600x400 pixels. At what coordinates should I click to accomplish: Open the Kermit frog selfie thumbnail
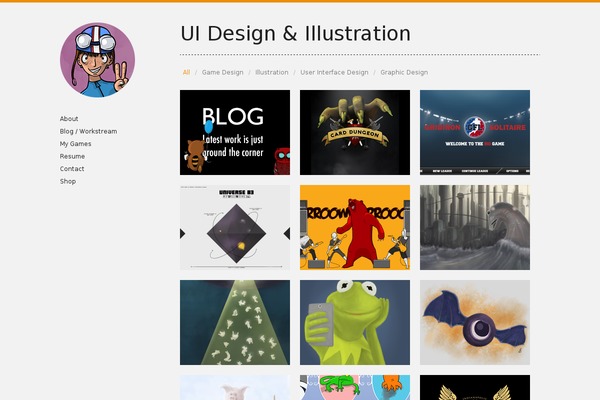355,322
